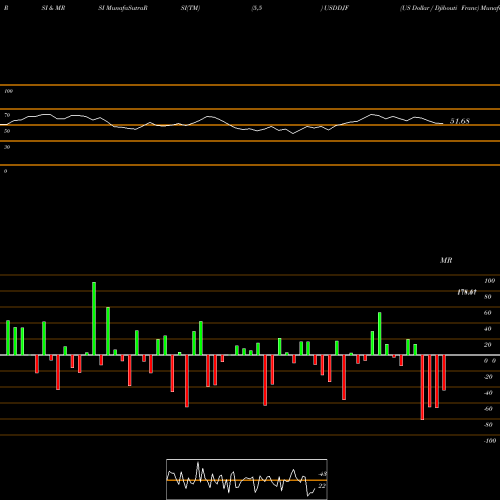
Task: Click the 'US Dollar / Djibouti Franc' header text
Action: (x=439, y=8)
